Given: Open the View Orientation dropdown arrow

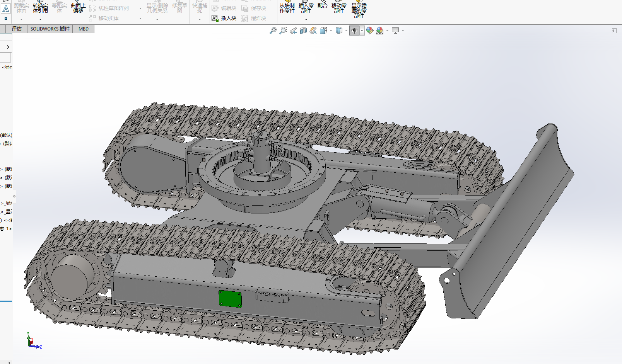Looking at the screenshot, I should pyautogui.click(x=331, y=31).
